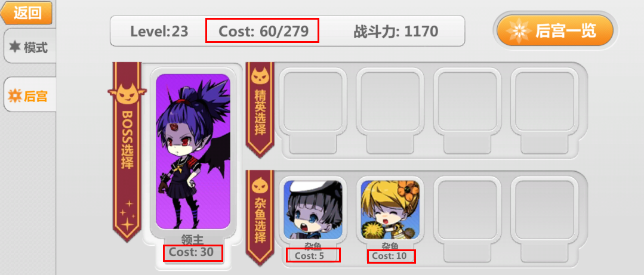This screenshot has height=275, width=644.
Task: Click the flower icon on 后宫一览 button
Action: pos(518,31)
